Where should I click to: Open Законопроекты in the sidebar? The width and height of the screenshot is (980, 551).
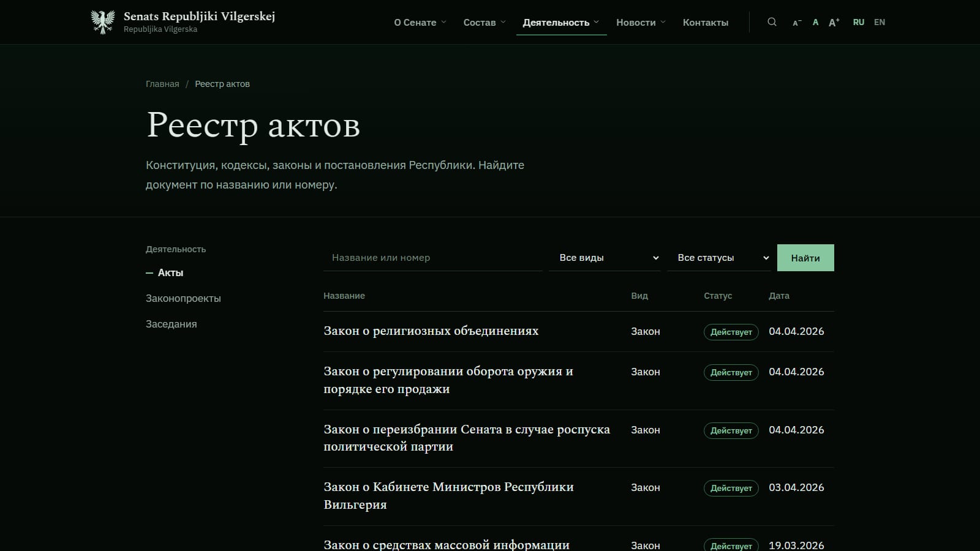pos(183,298)
